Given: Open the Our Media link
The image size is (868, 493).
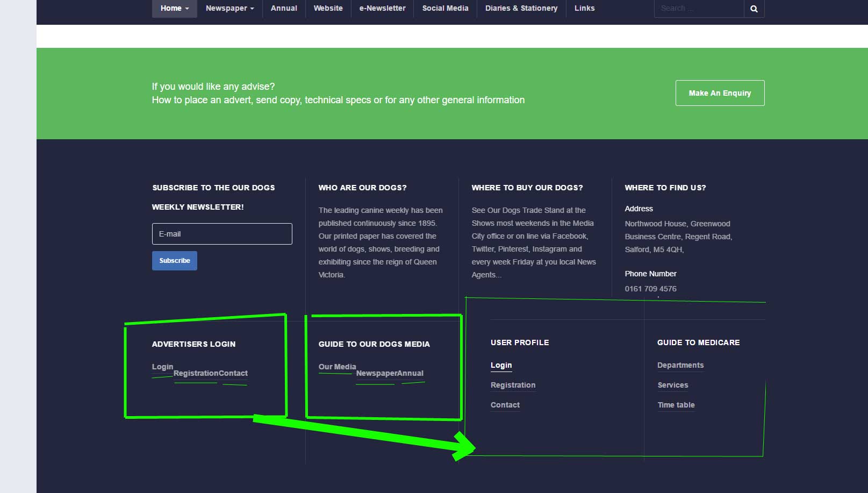Looking at the screenshot, I should 337,367.
